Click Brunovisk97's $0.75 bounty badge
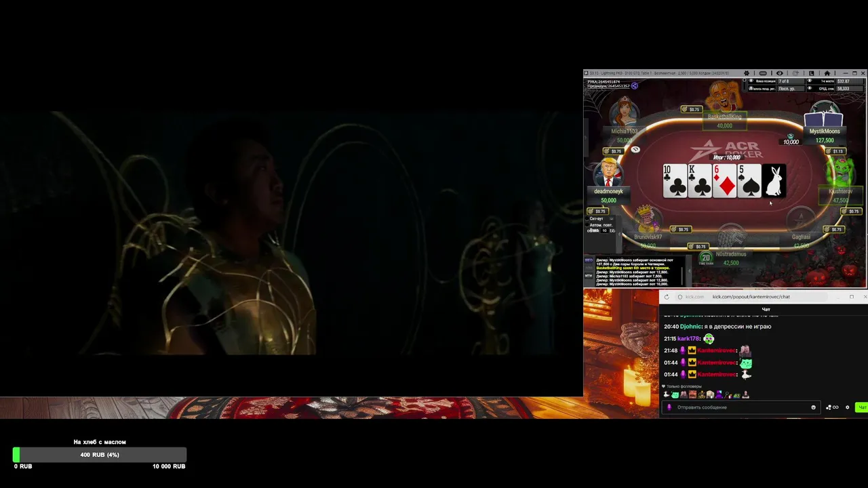868x488 pixels. 681,229
